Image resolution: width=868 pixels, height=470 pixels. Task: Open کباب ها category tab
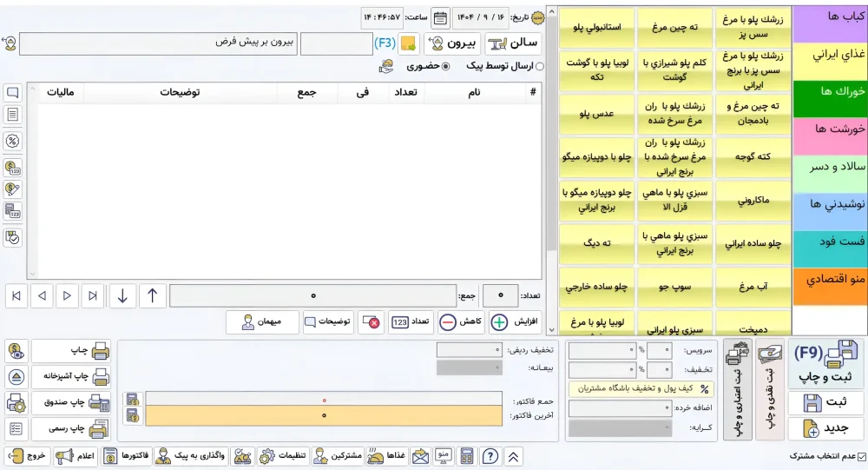pyautogui.click(x=831, y=24)
